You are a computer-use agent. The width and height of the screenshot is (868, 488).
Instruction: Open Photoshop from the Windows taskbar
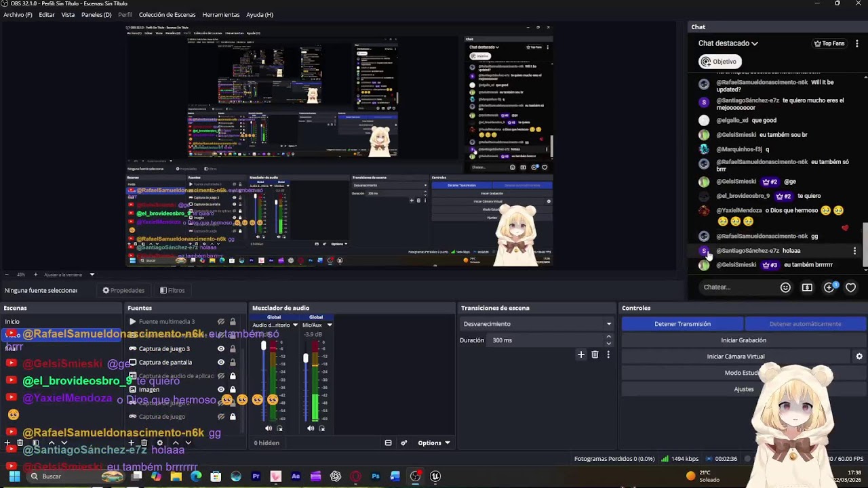coord(375,476)
